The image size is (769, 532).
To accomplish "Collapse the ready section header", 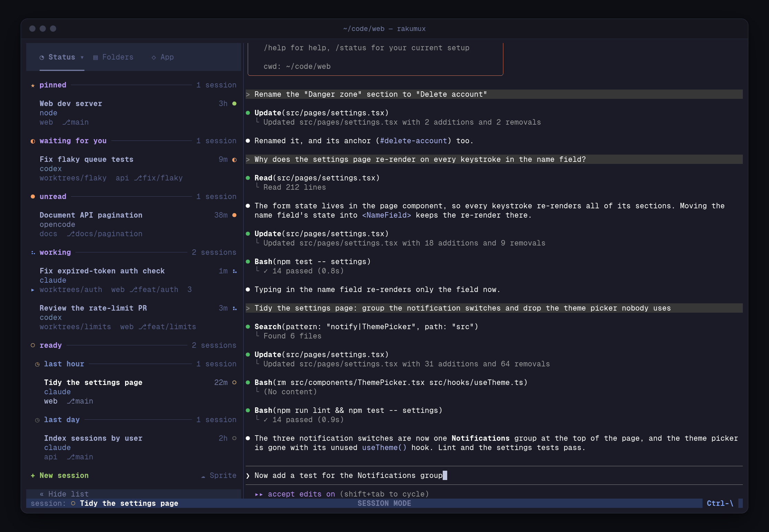I will pyautogui.click(x=134, y=345).
